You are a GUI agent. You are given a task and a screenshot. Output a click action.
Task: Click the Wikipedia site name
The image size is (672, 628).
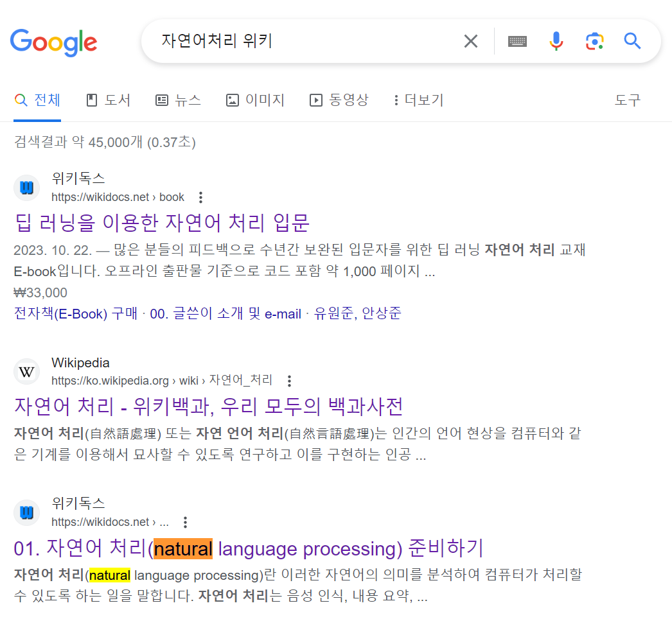[x=80, y=363]
